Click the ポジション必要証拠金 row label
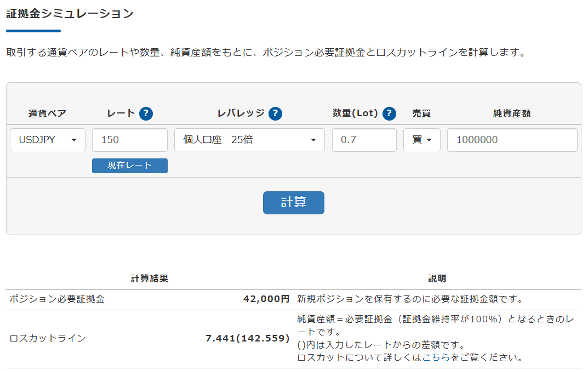This screenshot has width=588, height=370. coord(57,299)
